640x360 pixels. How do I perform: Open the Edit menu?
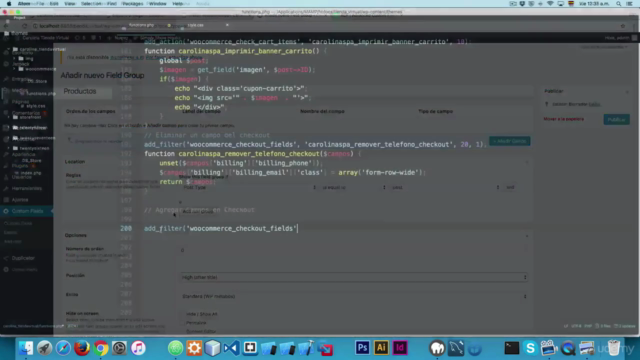tap(54, 4)
